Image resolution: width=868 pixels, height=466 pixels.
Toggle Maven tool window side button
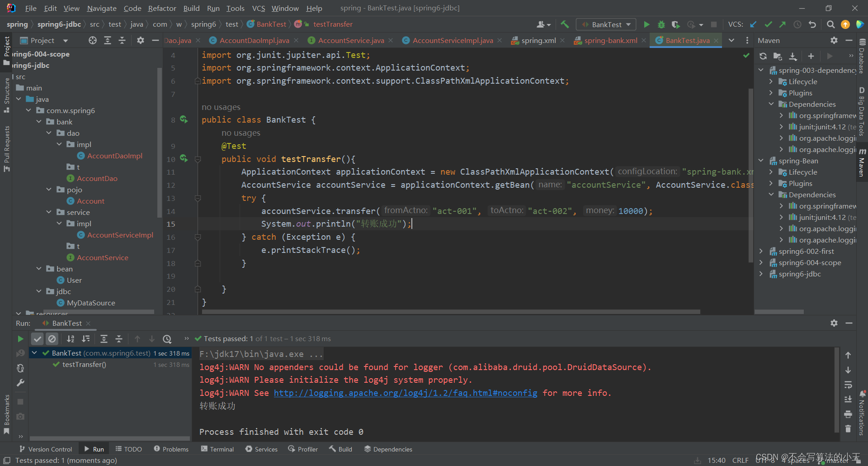(x=862, y=163)
